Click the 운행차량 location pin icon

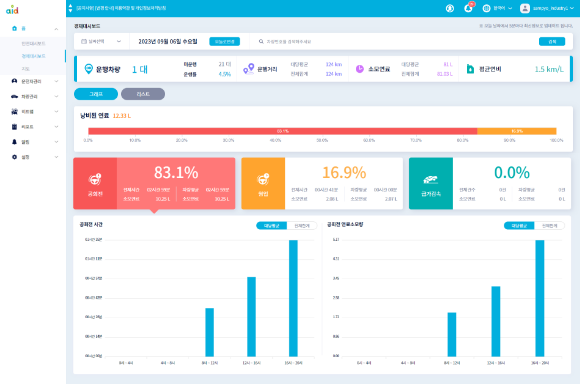(x=88, y=69)
